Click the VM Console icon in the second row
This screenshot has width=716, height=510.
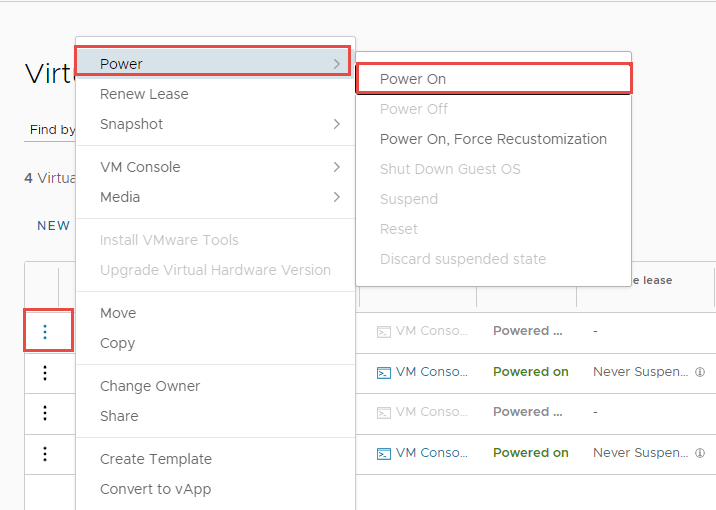[x=383, y=372]
